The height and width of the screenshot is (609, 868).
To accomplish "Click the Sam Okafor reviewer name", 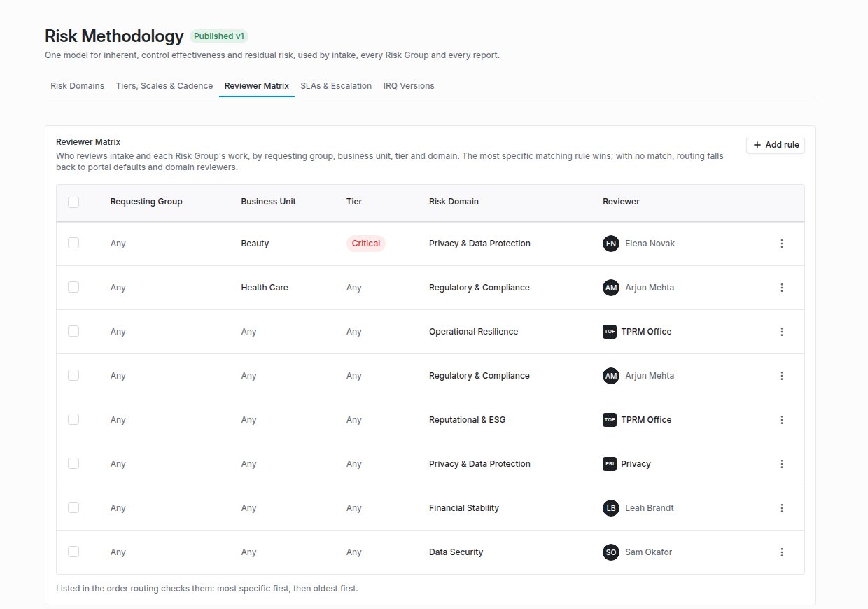I will click(x=648, y=552).
